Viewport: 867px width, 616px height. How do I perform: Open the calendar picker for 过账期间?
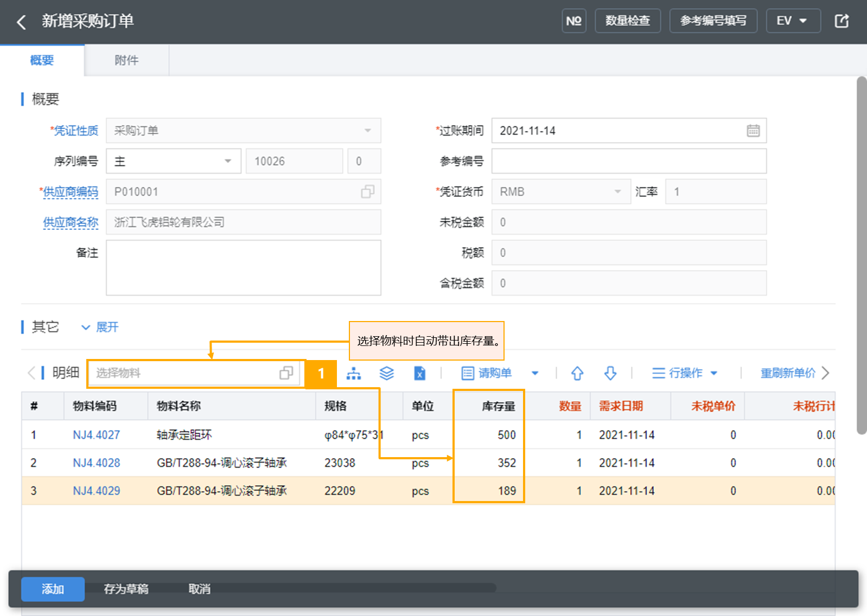click(753, 131)
